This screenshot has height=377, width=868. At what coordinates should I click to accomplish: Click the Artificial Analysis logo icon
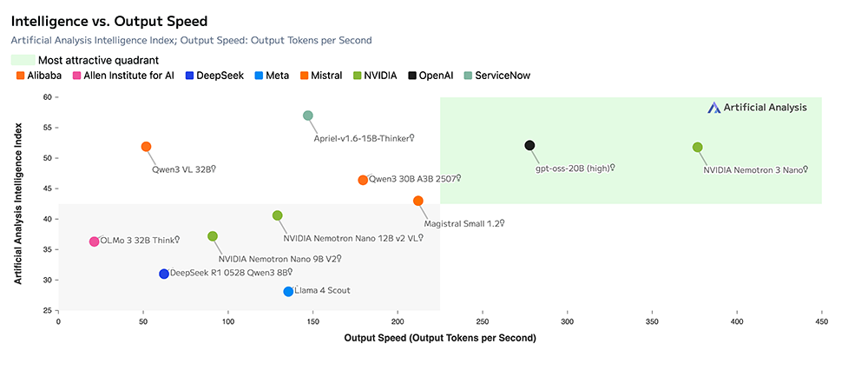click(x=713, y=108)
